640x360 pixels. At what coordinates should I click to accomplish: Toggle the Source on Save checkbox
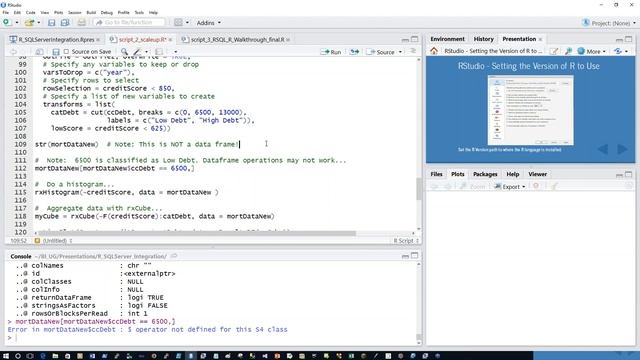click(66, 52)
